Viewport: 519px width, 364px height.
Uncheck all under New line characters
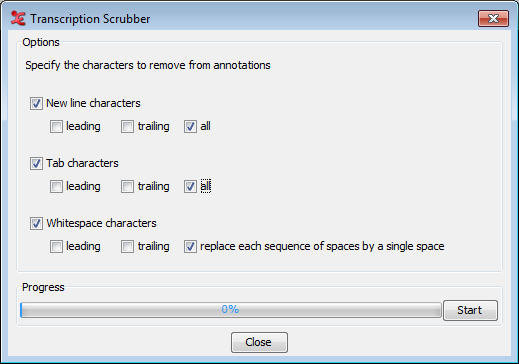tap(190, 126)
